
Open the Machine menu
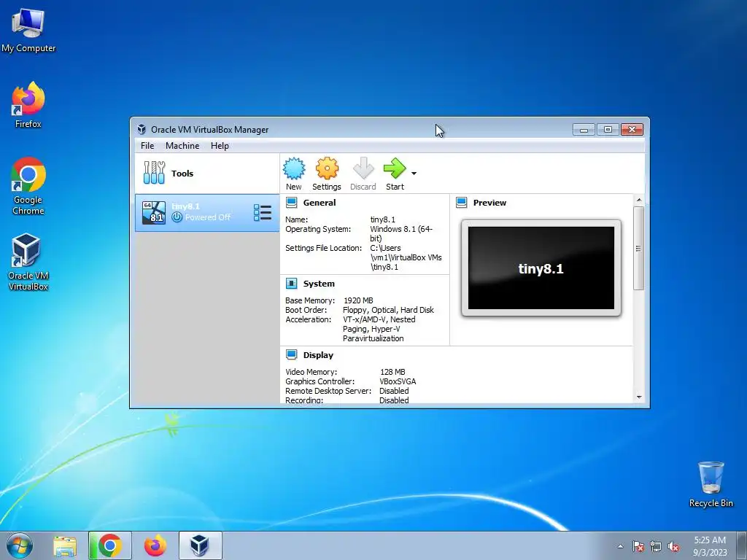[182, 146]
